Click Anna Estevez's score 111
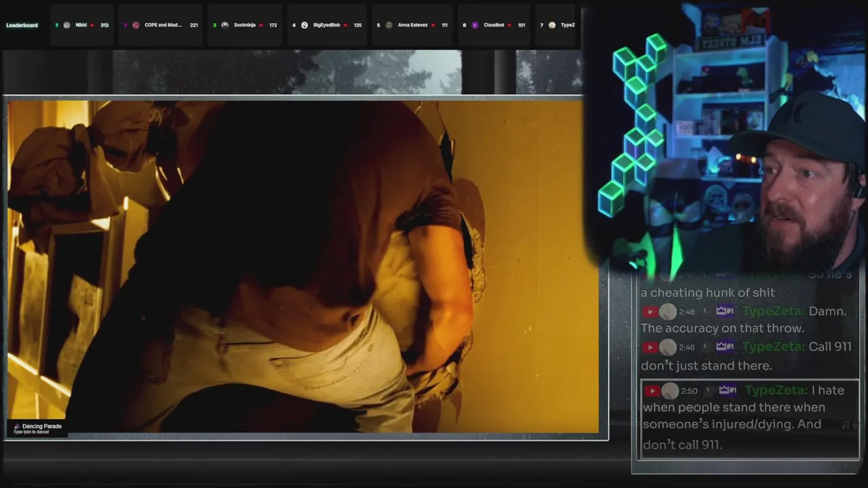 (x=444, y=25)
